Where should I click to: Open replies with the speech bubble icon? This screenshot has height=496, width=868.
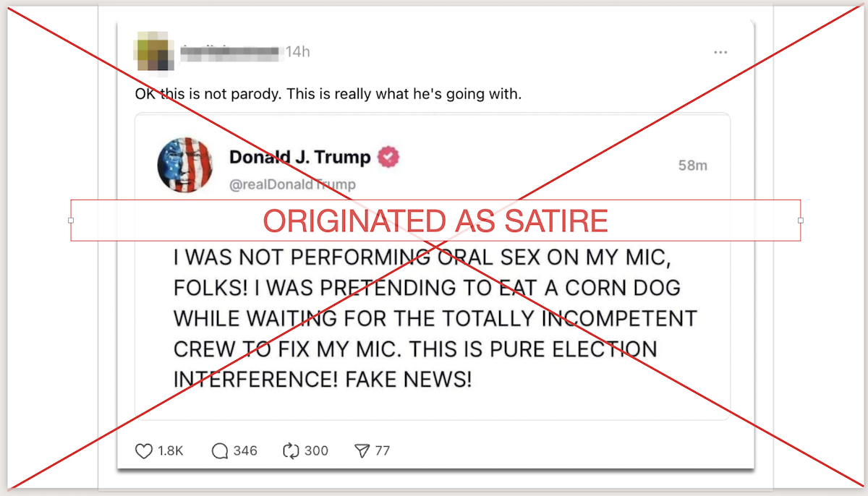pos(218,450)
